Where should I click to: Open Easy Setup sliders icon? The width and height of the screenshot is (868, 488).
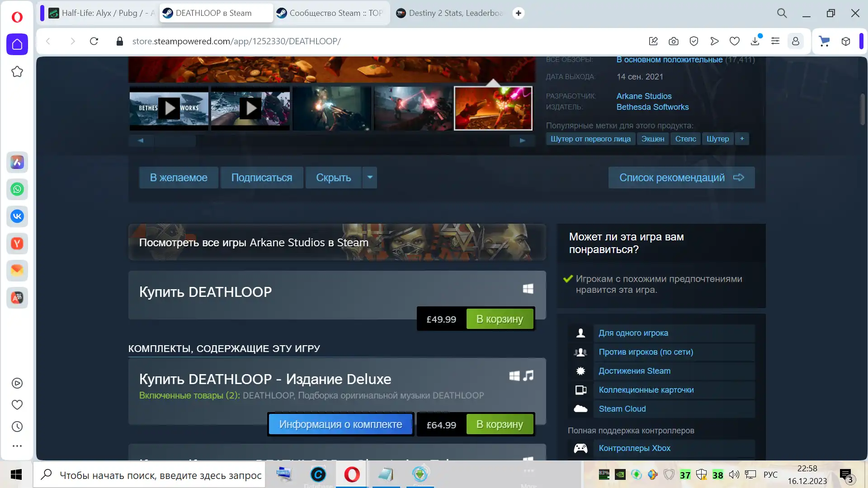pos(775,41)
